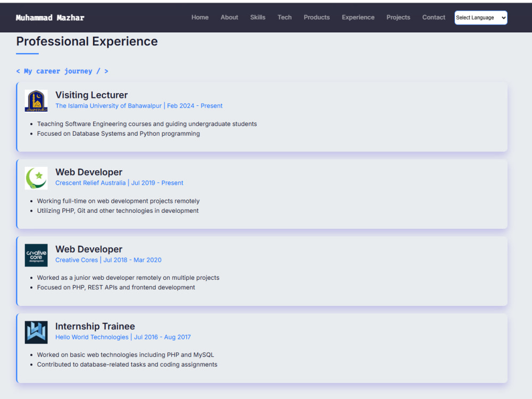Click the Muhammad Mazhar site brand
The width and height of the screenshot is (532, 399).
coord(50,18)
